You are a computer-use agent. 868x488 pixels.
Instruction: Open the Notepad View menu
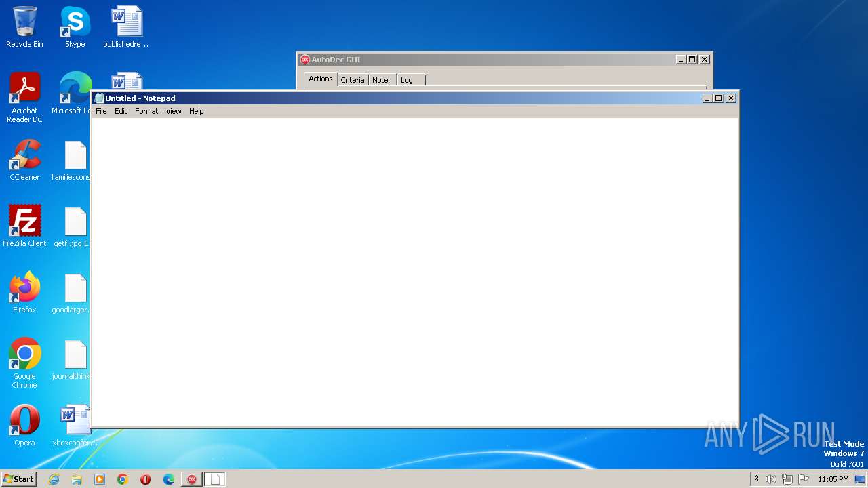coord(174,111)
